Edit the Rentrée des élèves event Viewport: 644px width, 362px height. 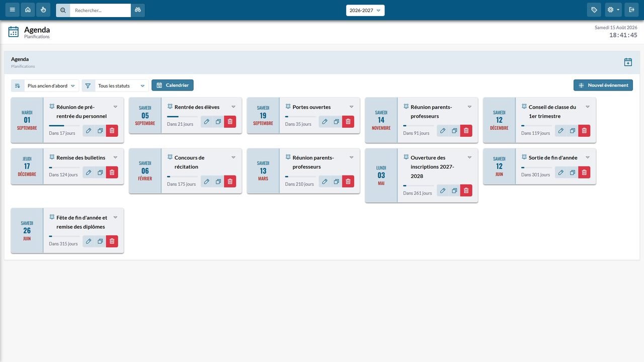pyautogui.click(x=207, y=122)
